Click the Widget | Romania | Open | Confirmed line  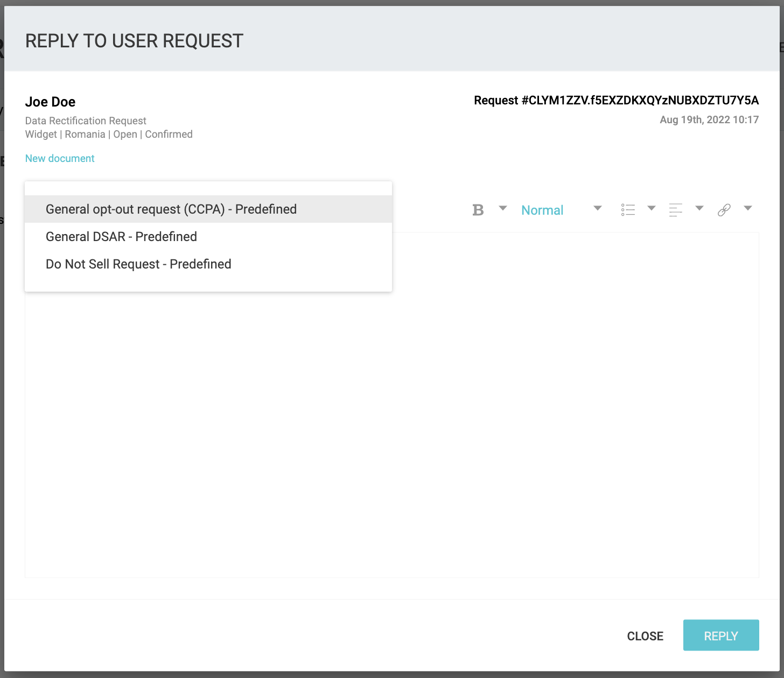coord(109,134)
